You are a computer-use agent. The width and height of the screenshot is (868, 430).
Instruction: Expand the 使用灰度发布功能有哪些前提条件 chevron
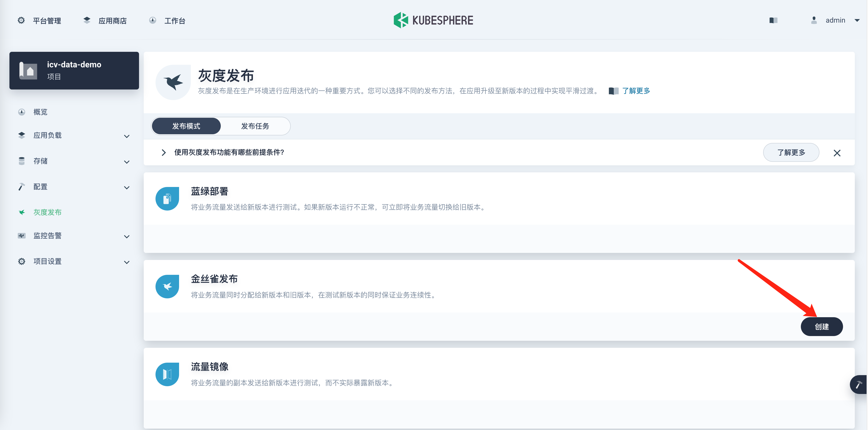pyautogui.click(x=164, y=153)
